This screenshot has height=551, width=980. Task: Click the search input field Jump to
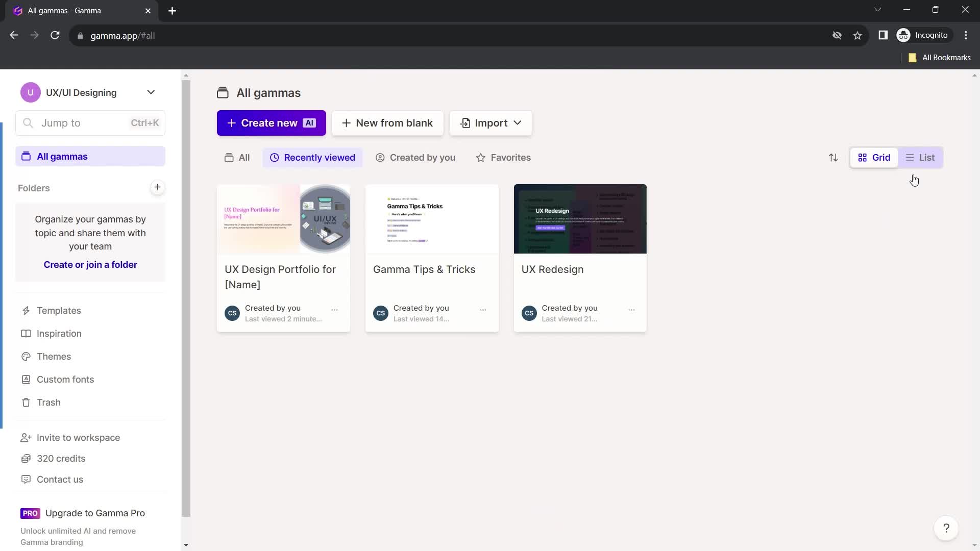(x=91, y=123)
